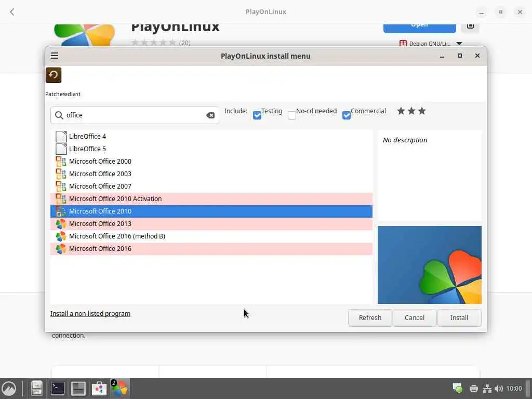Click the search magnifier icon
Image resolution: width=532 pixels, height=399 pixels.
[59, 115]
